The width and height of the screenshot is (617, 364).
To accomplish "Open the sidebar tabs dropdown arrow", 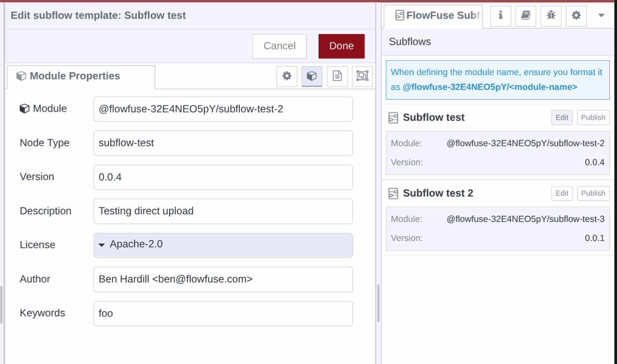I will pos(601,16).
